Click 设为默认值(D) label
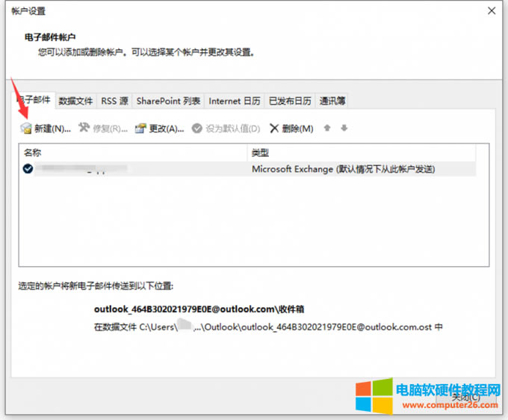Viewport: 508px width, 420px height. 233,129
